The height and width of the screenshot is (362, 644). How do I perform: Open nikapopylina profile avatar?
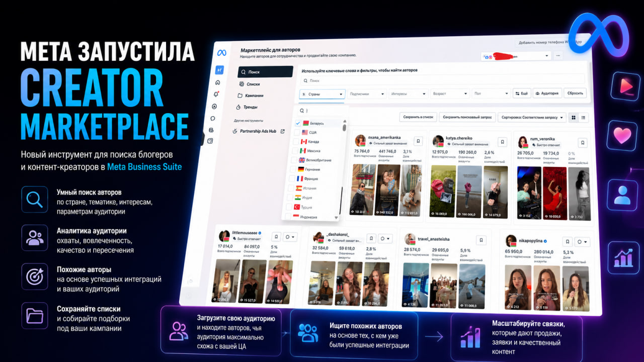pos(511,241)
